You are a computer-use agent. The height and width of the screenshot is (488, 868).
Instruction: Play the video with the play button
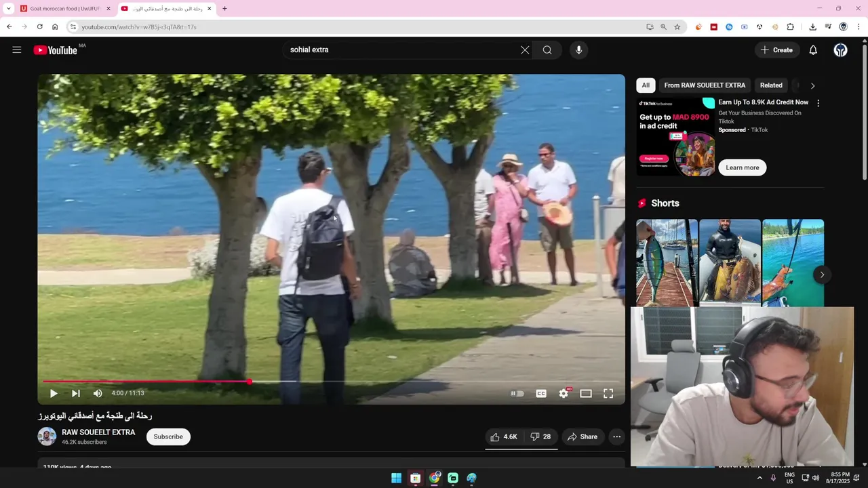pyautogui.click(x=54, y=393)
